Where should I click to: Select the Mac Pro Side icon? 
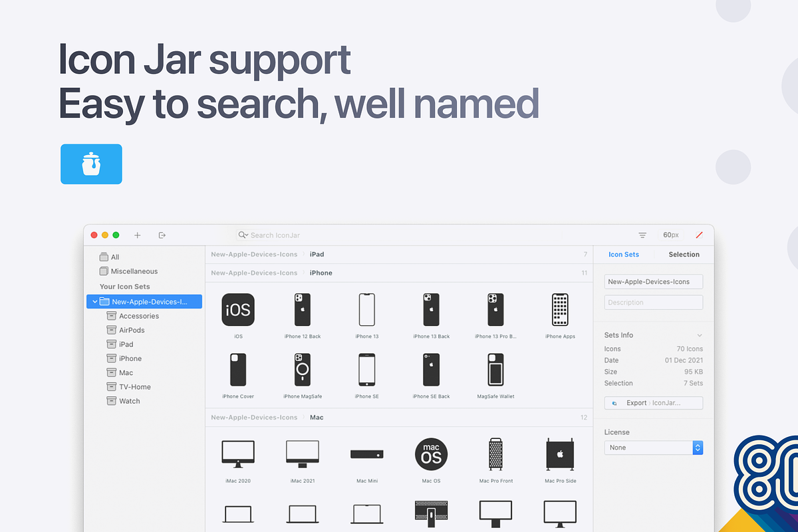[560, 454]
